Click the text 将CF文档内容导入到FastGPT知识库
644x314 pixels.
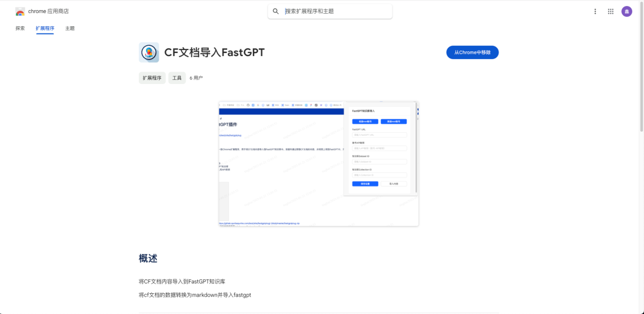pyautogui.click(x=182, y=282)
